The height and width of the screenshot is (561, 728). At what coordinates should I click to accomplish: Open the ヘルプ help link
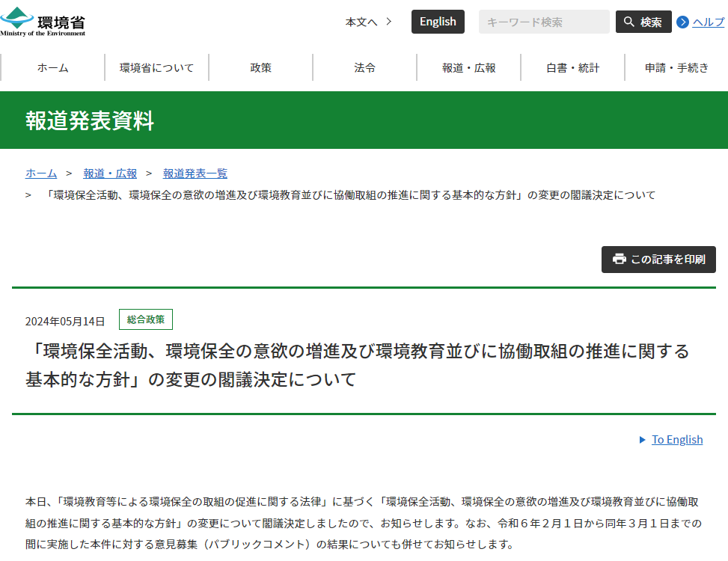click(x=708, y=22)
